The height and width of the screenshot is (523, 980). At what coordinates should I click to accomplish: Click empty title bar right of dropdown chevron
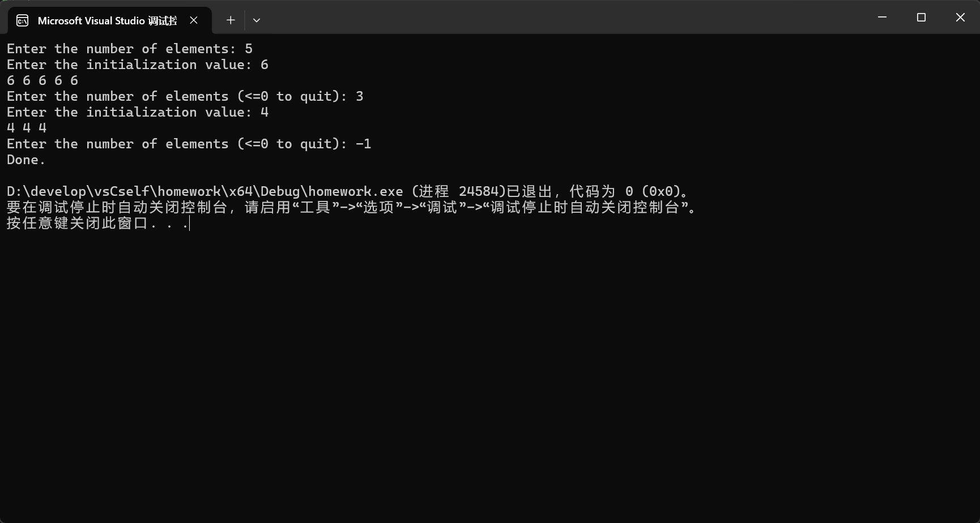[561, 18]
